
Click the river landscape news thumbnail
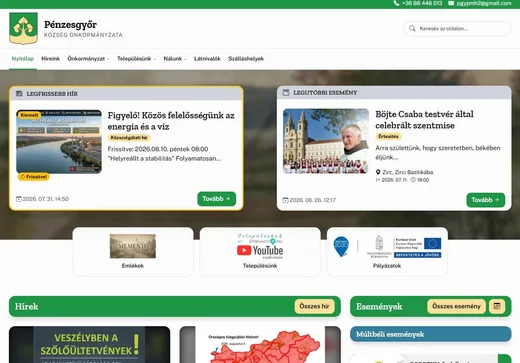click(59, 141)
